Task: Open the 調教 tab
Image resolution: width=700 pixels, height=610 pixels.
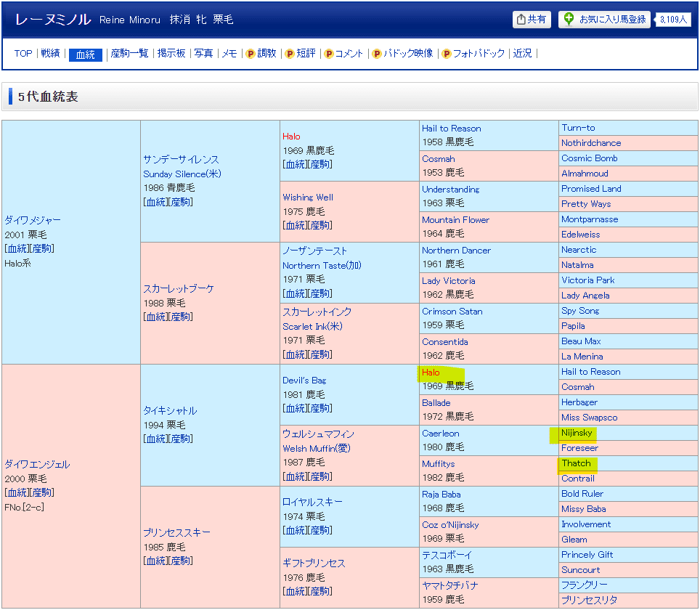Action: click(x=267, y=54)
